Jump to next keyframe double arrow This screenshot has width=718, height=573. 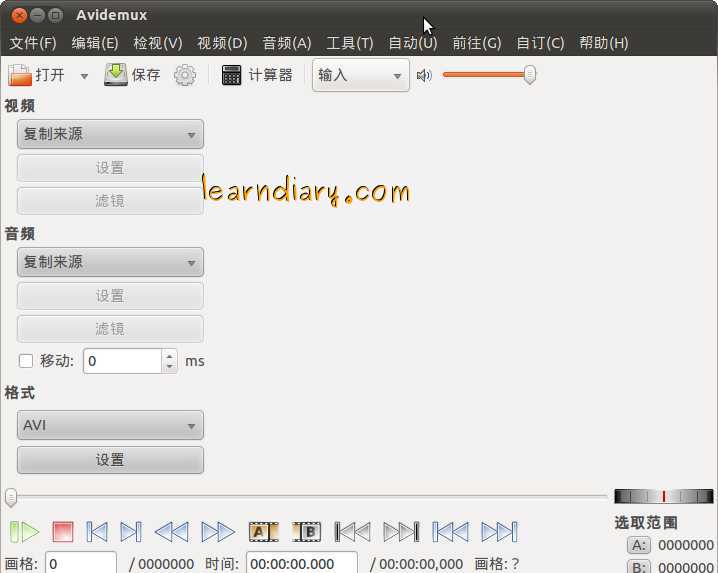click(218, 532)
